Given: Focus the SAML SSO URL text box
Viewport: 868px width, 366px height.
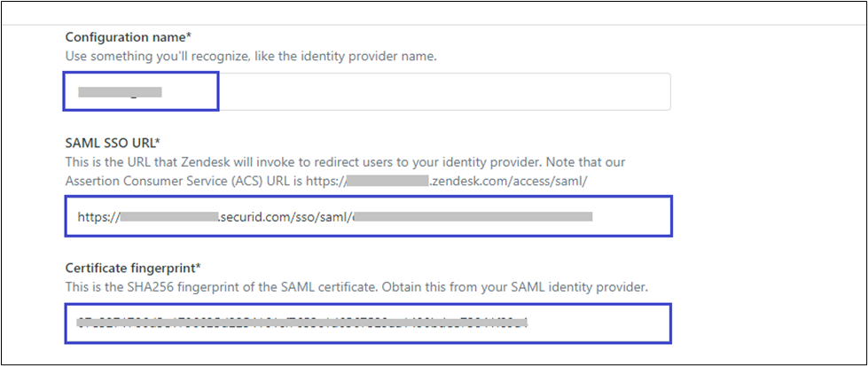Looking at the screenshot, I should [x=367, y=216].
